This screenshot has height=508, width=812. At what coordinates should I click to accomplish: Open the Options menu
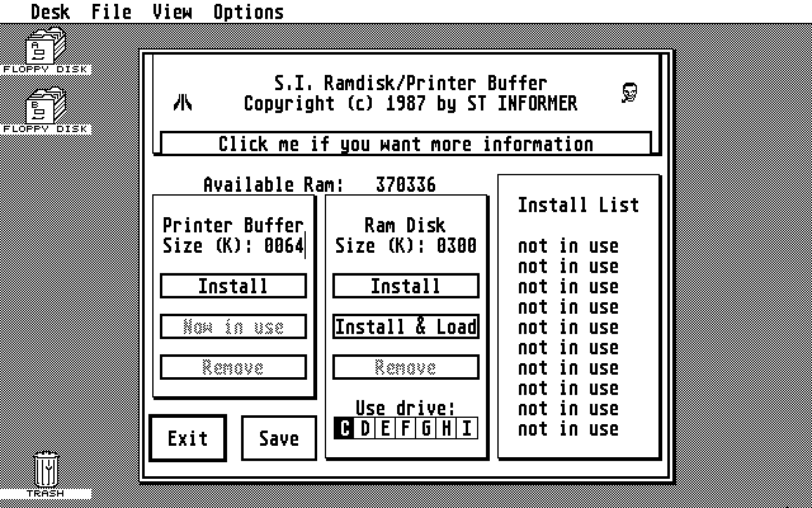248,11
